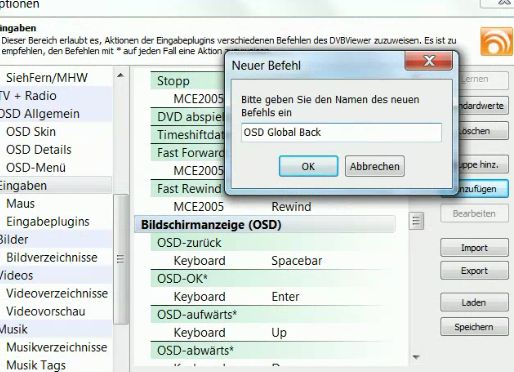Select the Fast Forward command row
The image size is (514, 372).
click(x=188, y=153)
